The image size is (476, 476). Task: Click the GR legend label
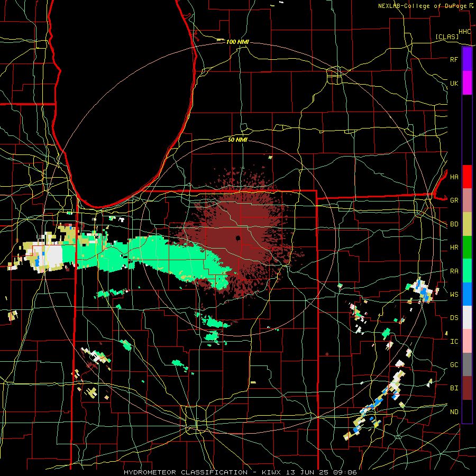[x=454, y=200]
